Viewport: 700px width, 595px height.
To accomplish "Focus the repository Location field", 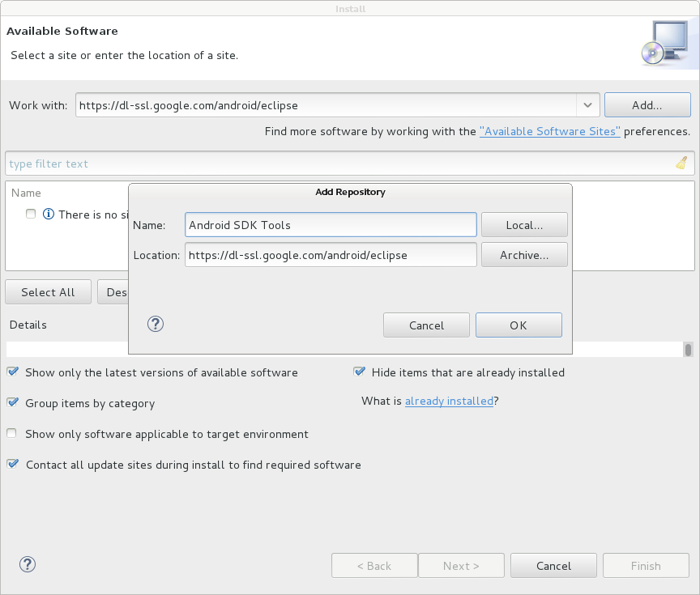I will pyautogui.click(x=331, y=255).
